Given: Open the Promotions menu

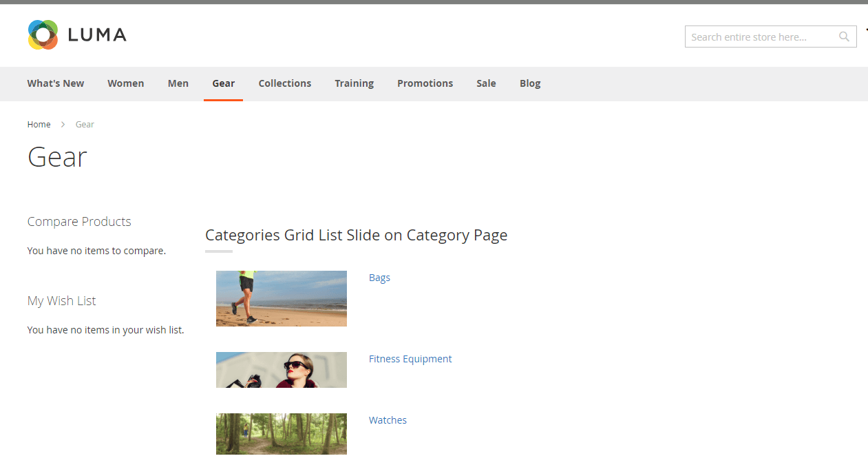Looking at the screenshot, I should tap(425, 83).
